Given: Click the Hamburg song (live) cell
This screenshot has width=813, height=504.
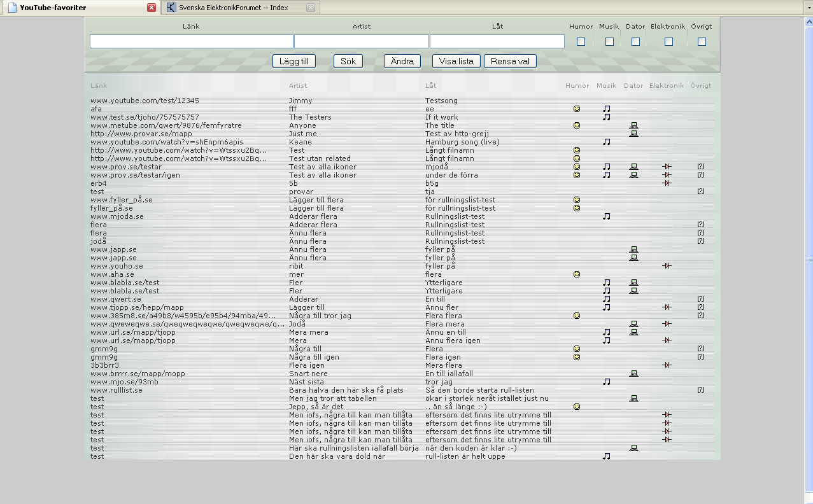Looking at the screenshot, I should point(463,142).
